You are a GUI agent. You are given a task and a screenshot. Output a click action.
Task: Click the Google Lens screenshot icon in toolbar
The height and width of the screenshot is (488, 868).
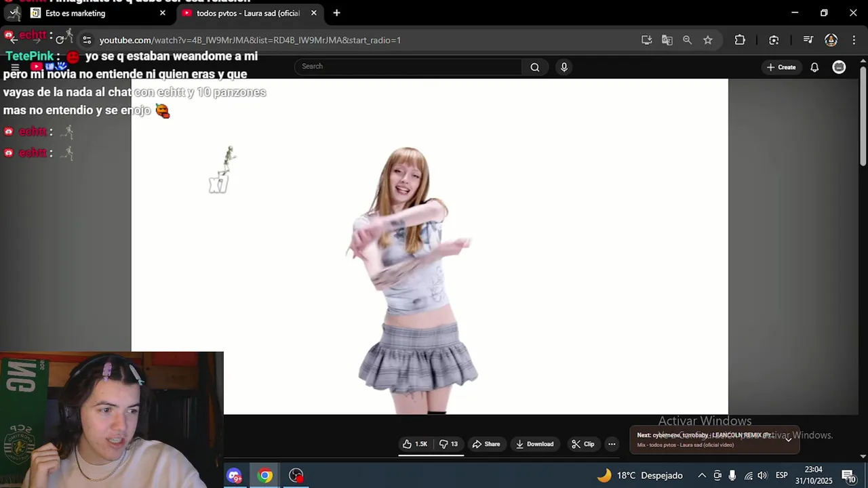[x=774, y=40]
